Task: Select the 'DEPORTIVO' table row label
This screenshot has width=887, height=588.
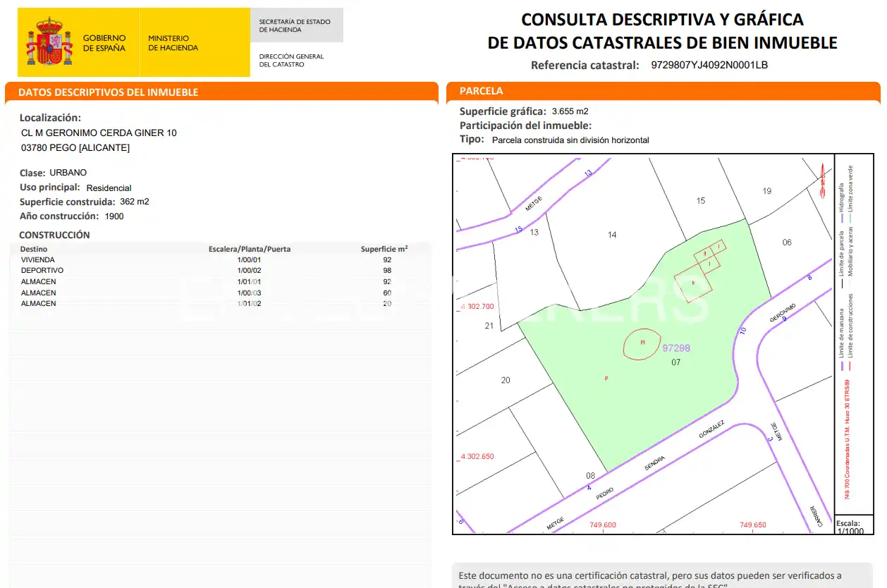Action: 42,270
